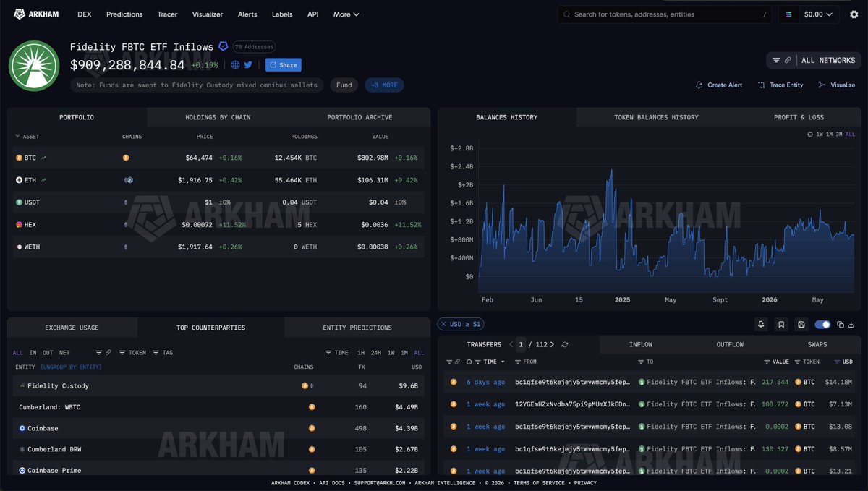
Task: Open the FROM column filter in transfers
Action: (525, 362)
